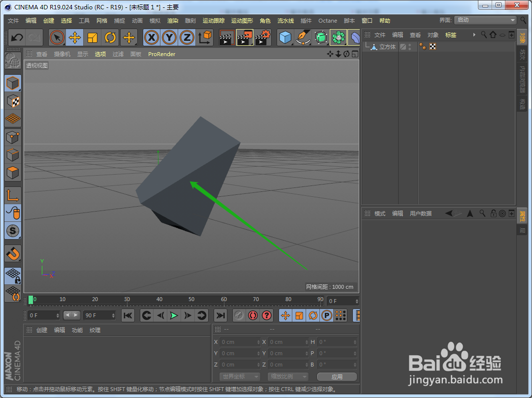Click Record Active Objects red button
This screenshot has height=398, width=532.
(239, 315)
